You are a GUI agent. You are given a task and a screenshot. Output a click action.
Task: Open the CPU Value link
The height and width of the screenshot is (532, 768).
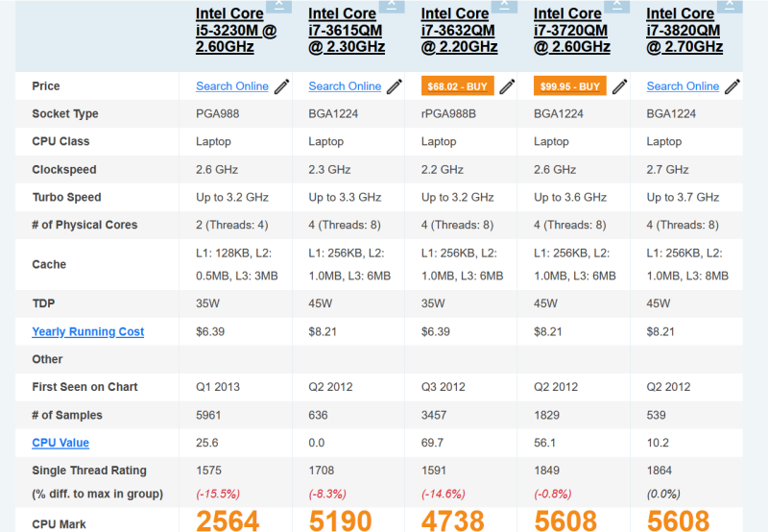pos(60,443)
